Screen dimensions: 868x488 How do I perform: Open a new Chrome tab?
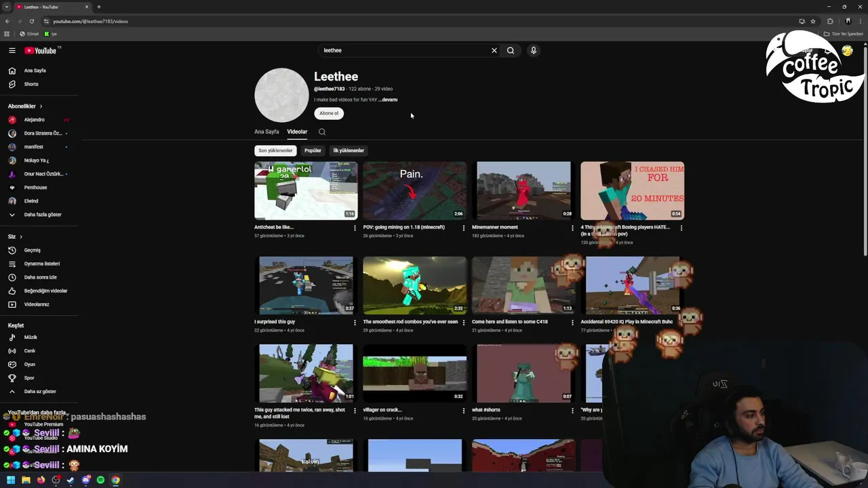point(98,7)
